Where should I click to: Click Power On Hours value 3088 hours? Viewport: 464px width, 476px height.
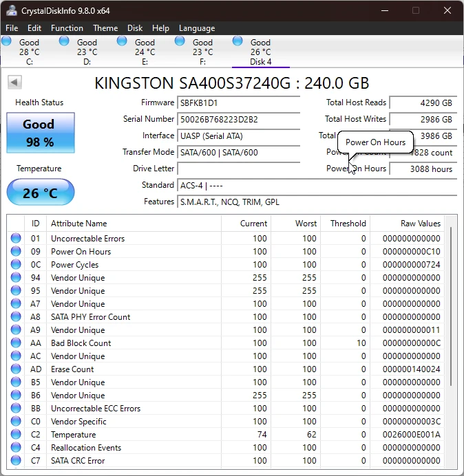tap(423, 169)
